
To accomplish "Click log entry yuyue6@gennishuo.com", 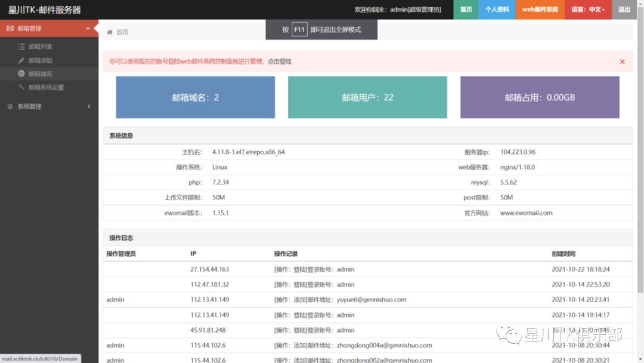I will pyautogui.click(x=371, y=300).
